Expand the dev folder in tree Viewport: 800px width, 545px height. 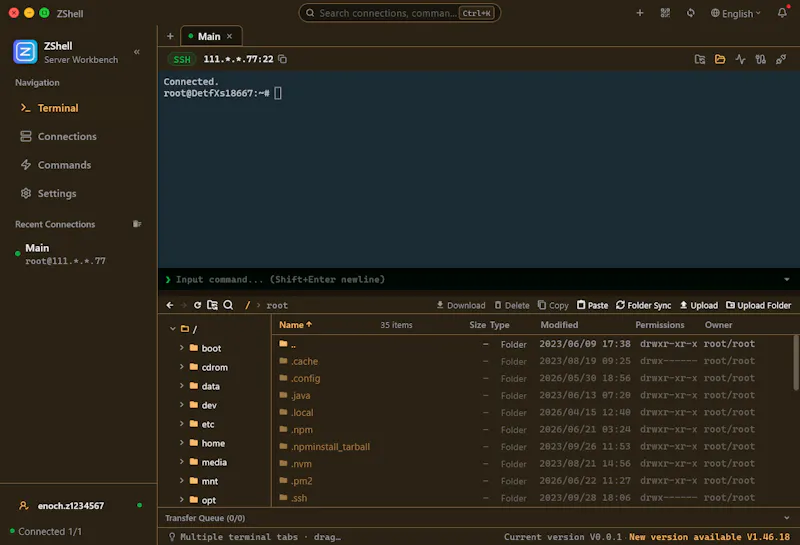click(182, 405)
